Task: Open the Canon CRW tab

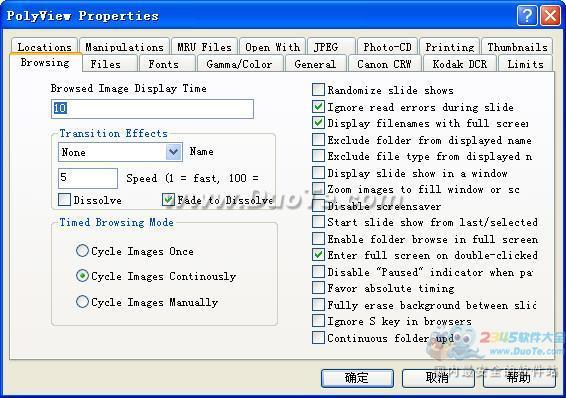Action: [x=385, y=64]
